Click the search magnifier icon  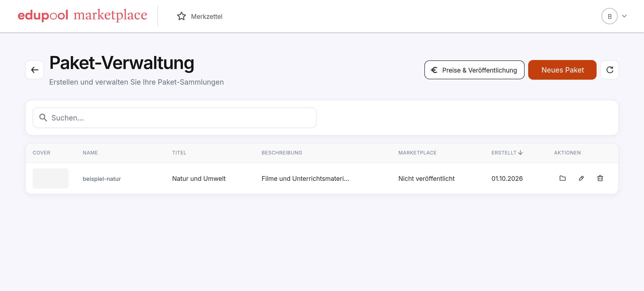coord(43,118)
